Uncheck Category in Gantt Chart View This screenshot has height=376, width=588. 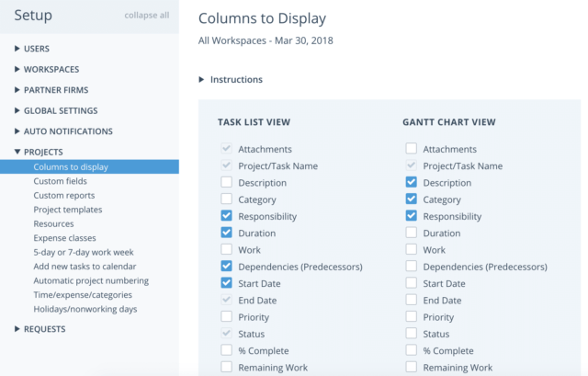(x=412, y=199)
